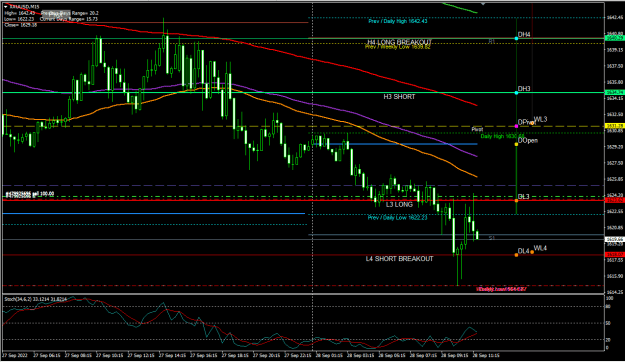Click the yellow DOpen marker dot
Viewport: 625px width, 362px height.
pyautogui.click(x=517, y=144)
